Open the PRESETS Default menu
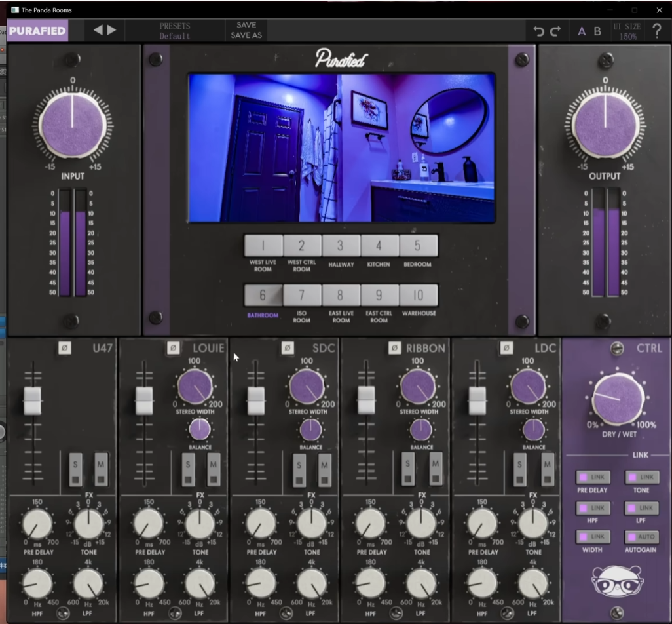 pos(175,31)
